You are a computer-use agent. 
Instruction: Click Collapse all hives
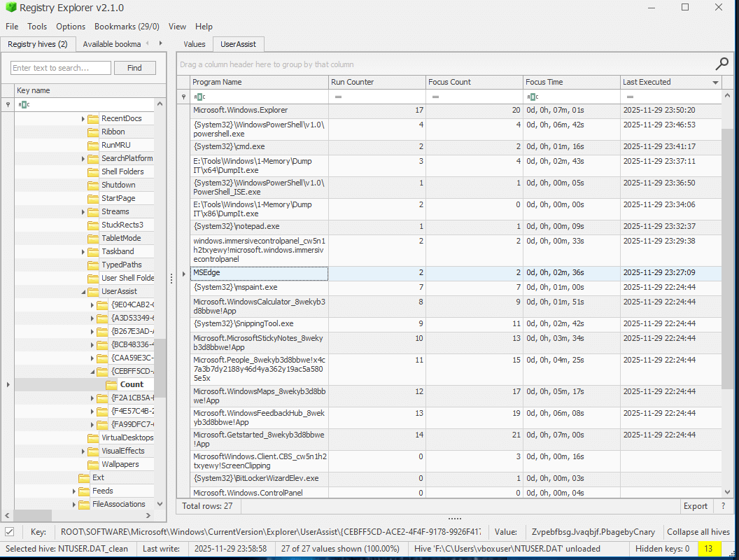click(x=698, y=532)
